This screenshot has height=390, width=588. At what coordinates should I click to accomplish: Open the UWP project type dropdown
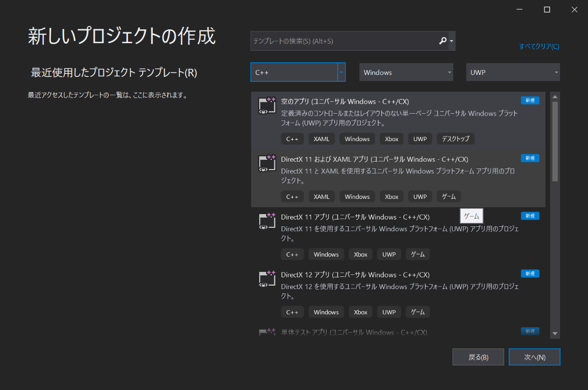(x=513, y=72)
